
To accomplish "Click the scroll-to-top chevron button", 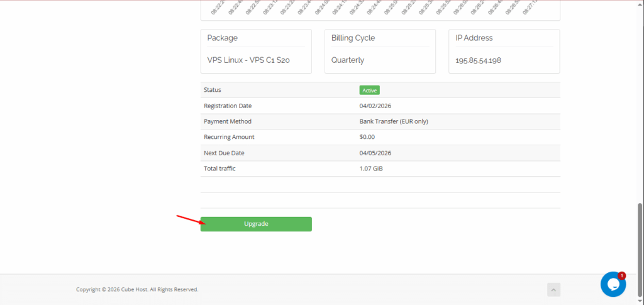I will point(553,290).
